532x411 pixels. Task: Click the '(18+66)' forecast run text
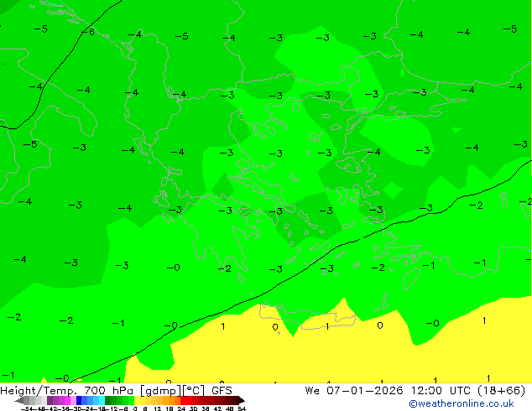click(502, 391)
